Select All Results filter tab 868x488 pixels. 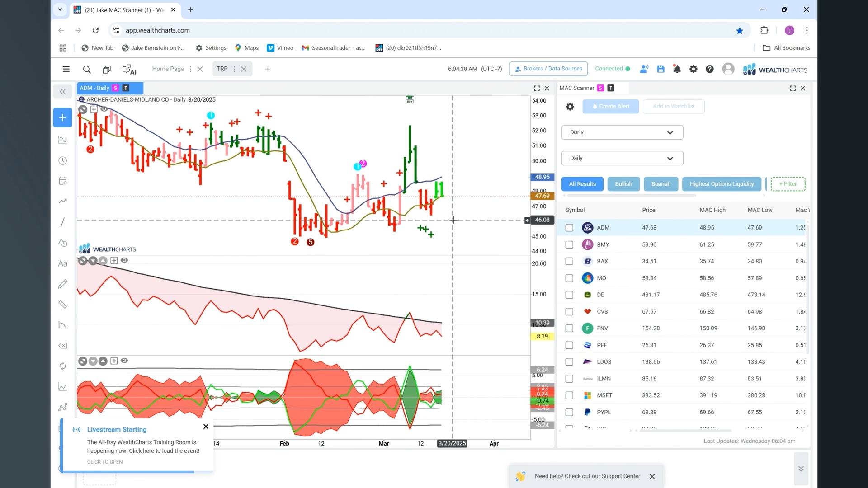click(582, 184)
